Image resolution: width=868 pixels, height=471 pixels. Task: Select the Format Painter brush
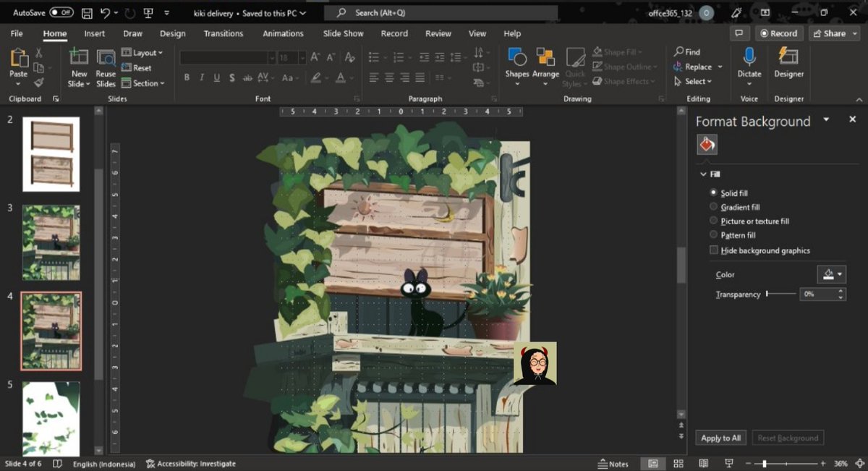(x=38, y=82)
